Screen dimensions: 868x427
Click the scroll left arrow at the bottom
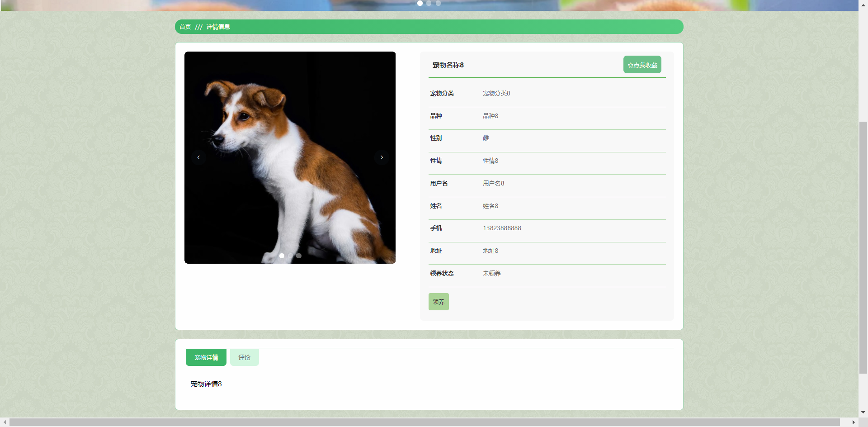[x=5, y=422]
